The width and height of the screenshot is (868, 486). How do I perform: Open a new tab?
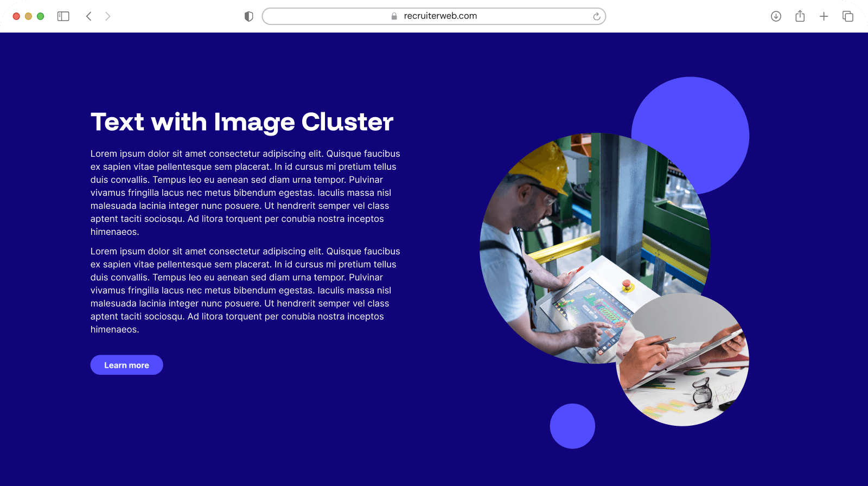[824, 16]
